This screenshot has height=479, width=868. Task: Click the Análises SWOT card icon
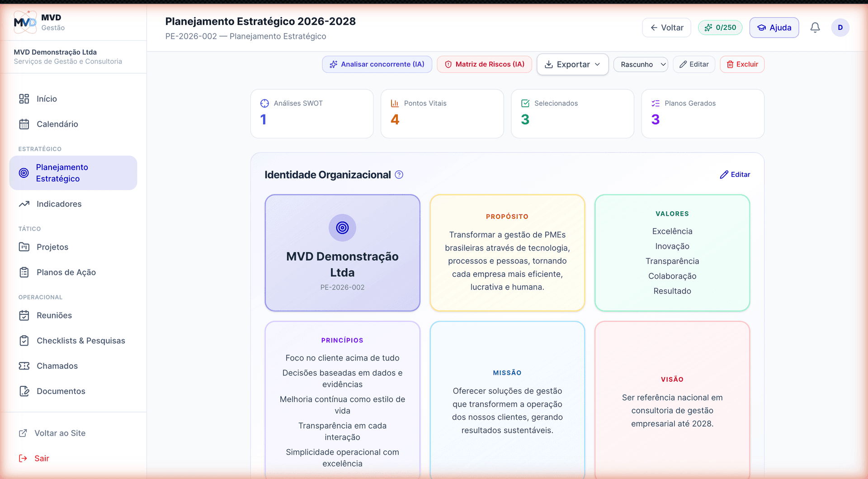coord(264,103)
